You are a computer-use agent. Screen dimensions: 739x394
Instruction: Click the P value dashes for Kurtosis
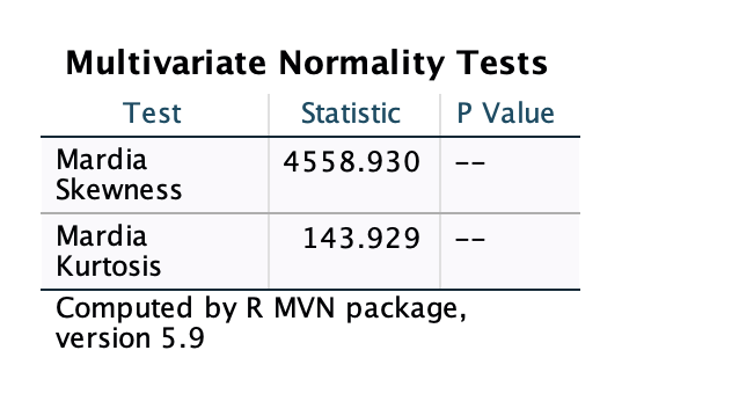pyautogui.click(x=470, y=239)
